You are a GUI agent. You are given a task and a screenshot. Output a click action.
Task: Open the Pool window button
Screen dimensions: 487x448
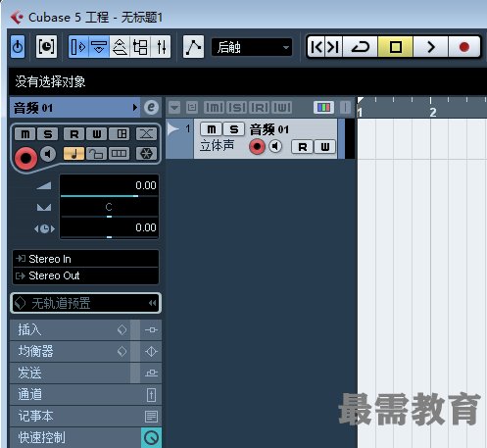coord(140,47)
